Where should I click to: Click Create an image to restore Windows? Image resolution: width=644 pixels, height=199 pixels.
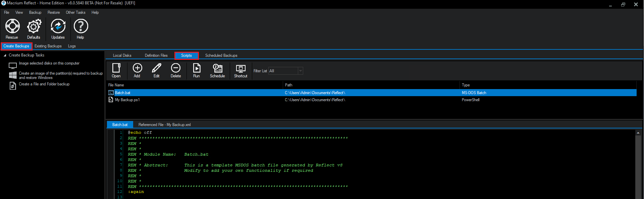(x=61, y=75)
